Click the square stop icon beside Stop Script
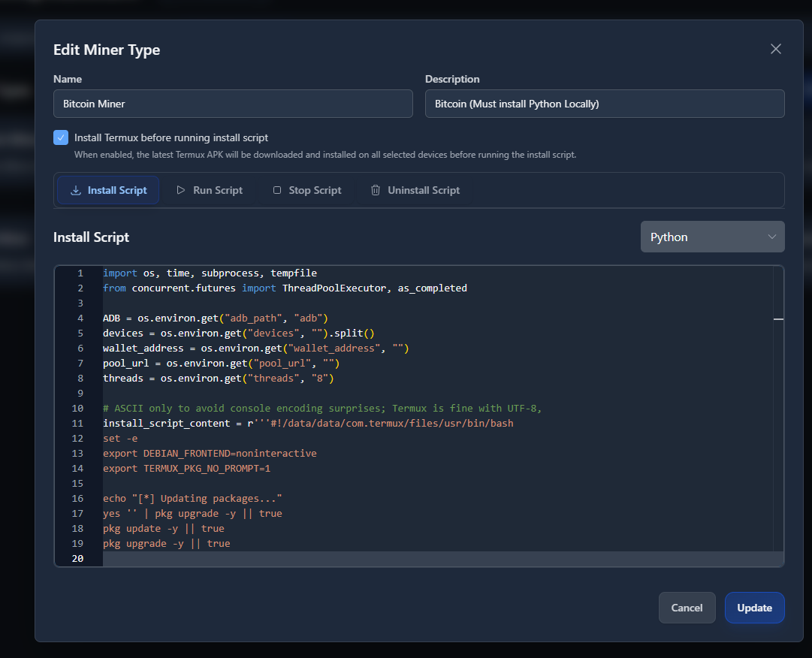The width and height of the screenshot is (812, 658). [x=277, y=191]
